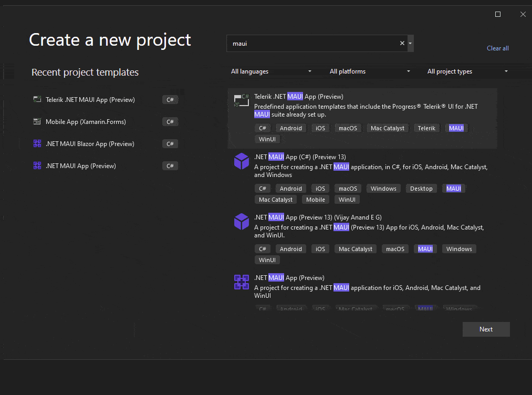Click the recent Mobile App (Xamarin.Forms) icon
The image size is (532, 395).
coord(37,121)
